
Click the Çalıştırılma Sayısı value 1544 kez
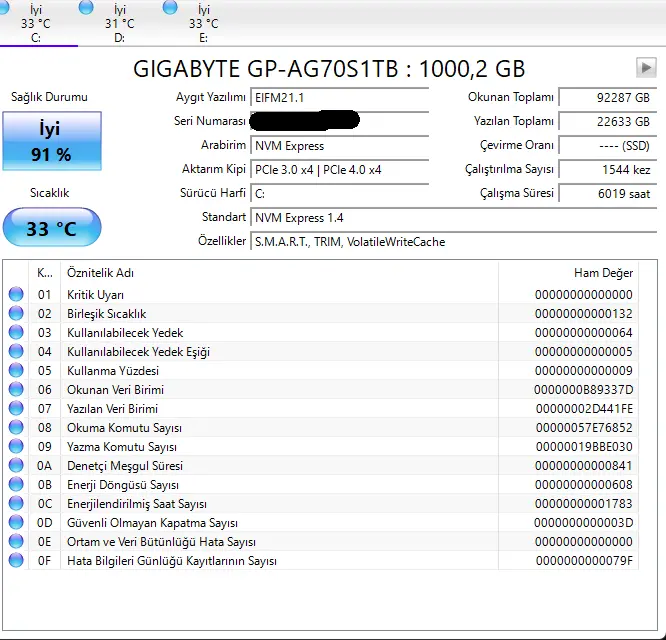point(608,170)
